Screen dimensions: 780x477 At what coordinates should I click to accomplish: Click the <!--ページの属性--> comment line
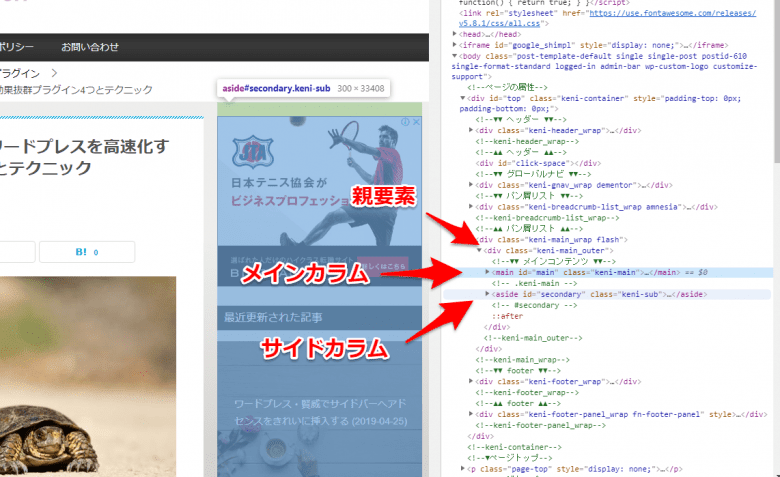[507, 87]
